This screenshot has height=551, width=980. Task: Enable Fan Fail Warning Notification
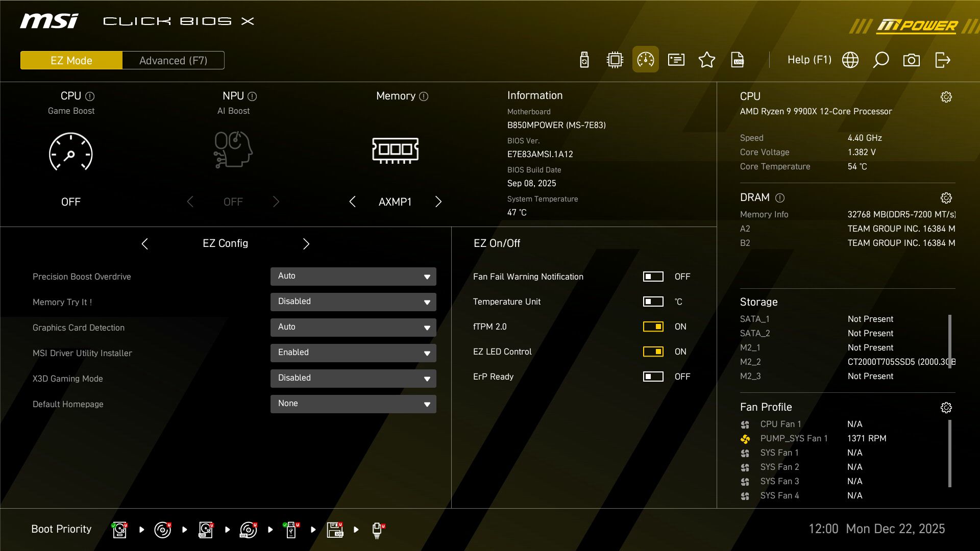(x=653, y=277)
